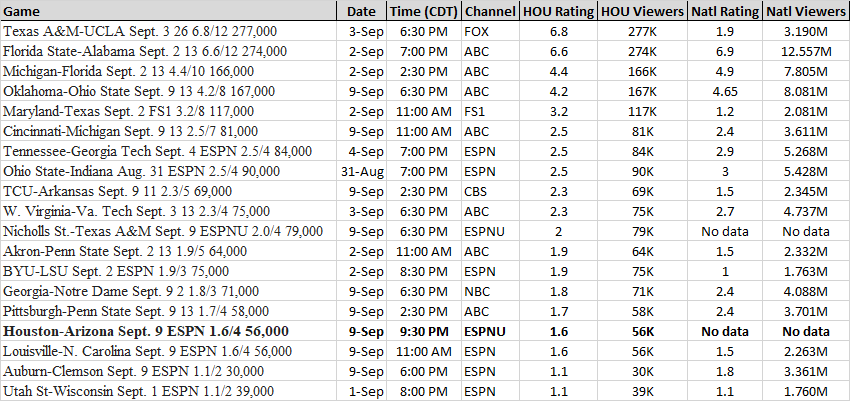
Task: Select the Cincinnati-Michigan game cell
Action: (x=168, y=132)
